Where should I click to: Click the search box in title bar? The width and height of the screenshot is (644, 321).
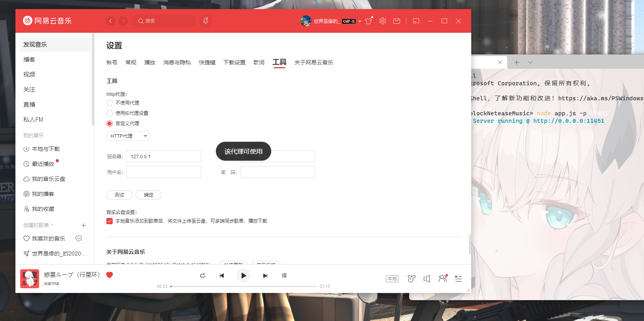click(165, 21)
